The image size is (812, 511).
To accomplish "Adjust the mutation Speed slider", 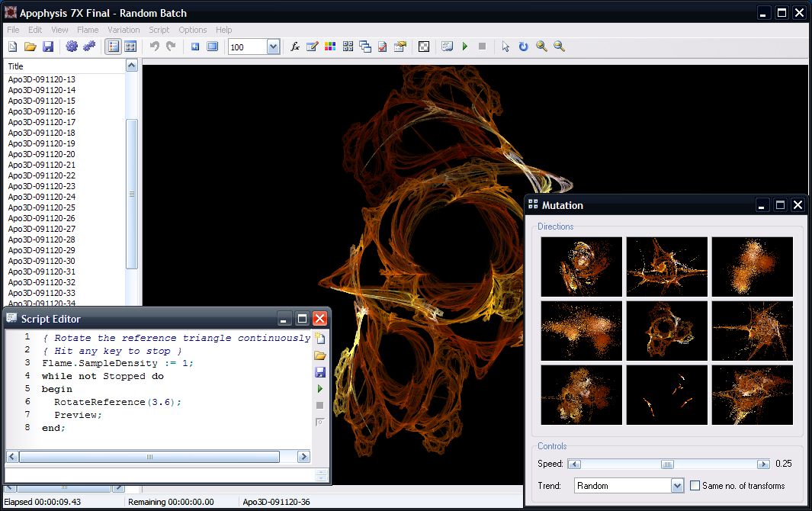I will coord(666,464).
